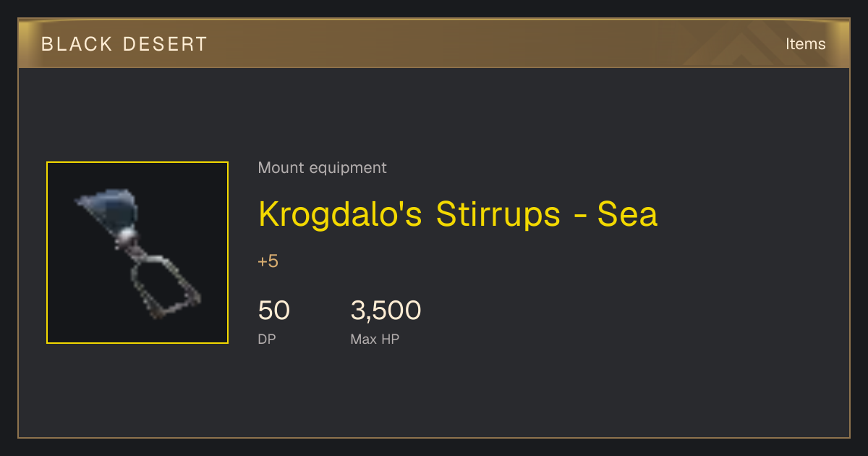
Task: Click the DP stat label
Action: pyautogui.click(x=267, y=339)
